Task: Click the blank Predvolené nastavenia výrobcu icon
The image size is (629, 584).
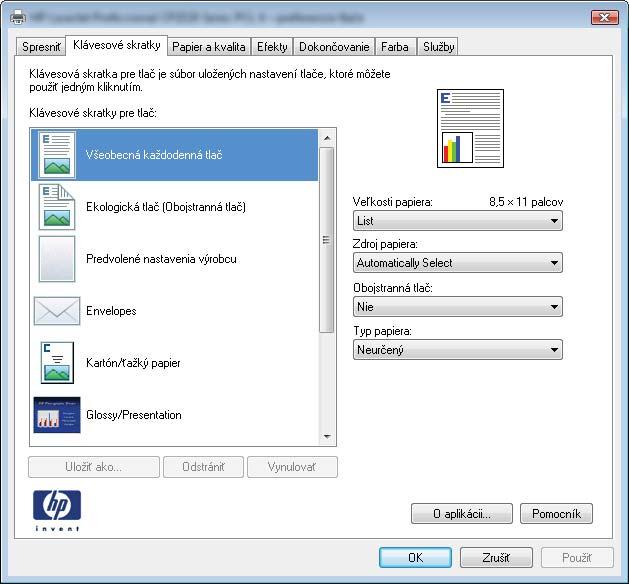Action: [x=57, y=259]
